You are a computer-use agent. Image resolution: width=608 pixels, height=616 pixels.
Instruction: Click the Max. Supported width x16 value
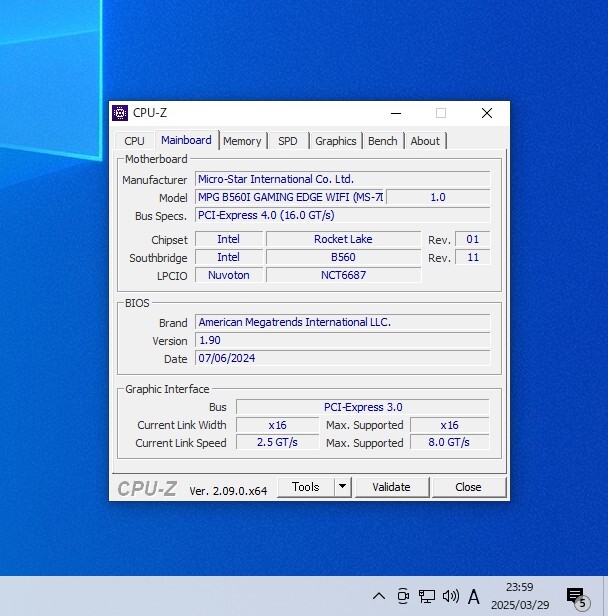[x=450, y=425]
